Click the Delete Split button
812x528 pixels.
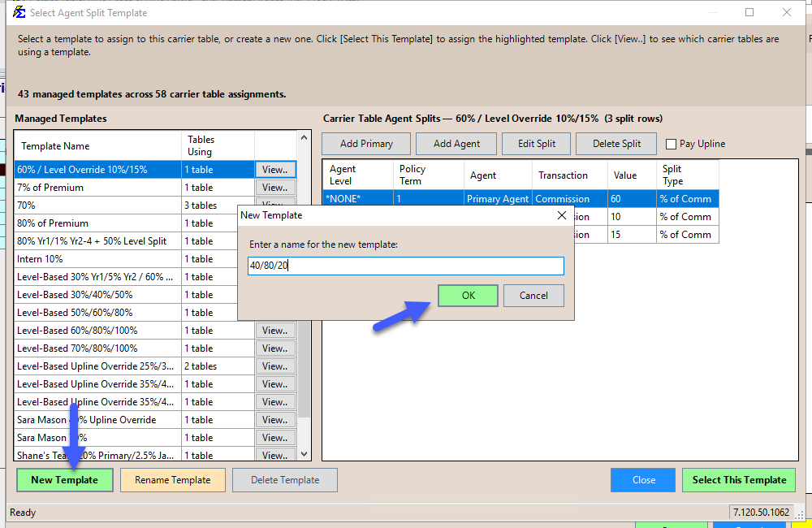[616, 144]
